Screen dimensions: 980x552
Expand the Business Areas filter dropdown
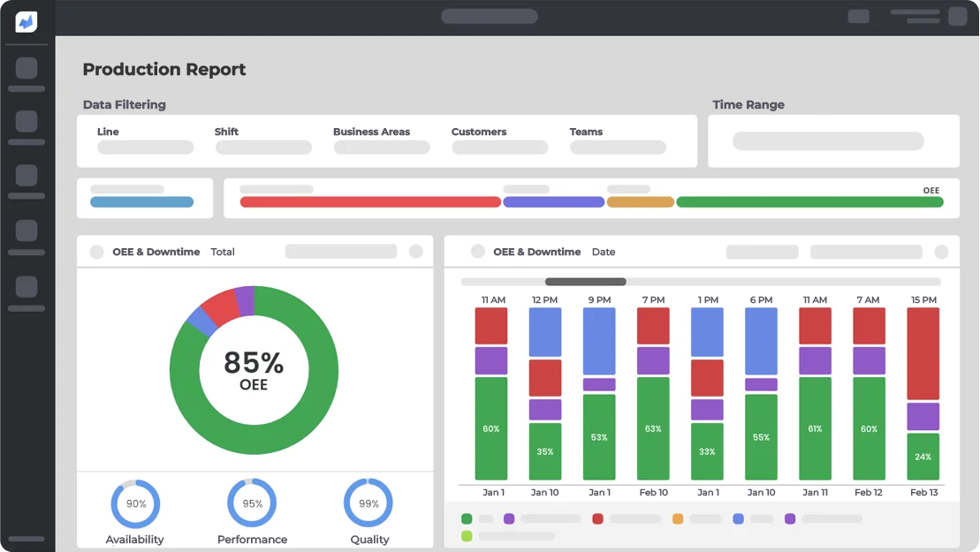point(381,147)
